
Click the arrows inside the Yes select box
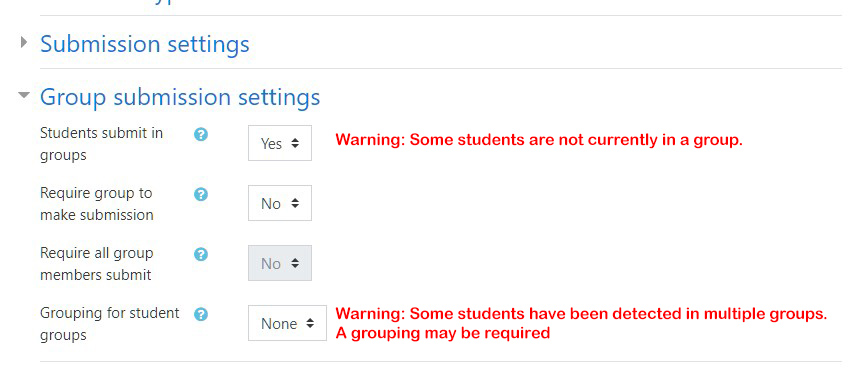(x=295, y=143)
